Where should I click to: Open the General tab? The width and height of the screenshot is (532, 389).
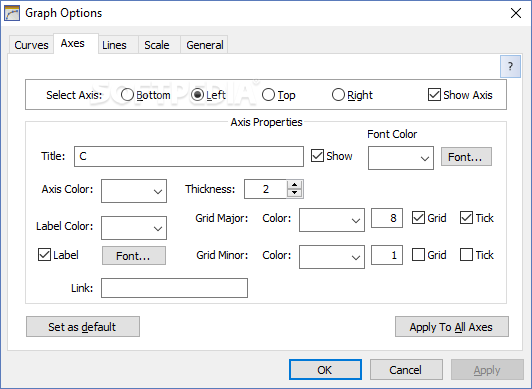tap(205, 45)
